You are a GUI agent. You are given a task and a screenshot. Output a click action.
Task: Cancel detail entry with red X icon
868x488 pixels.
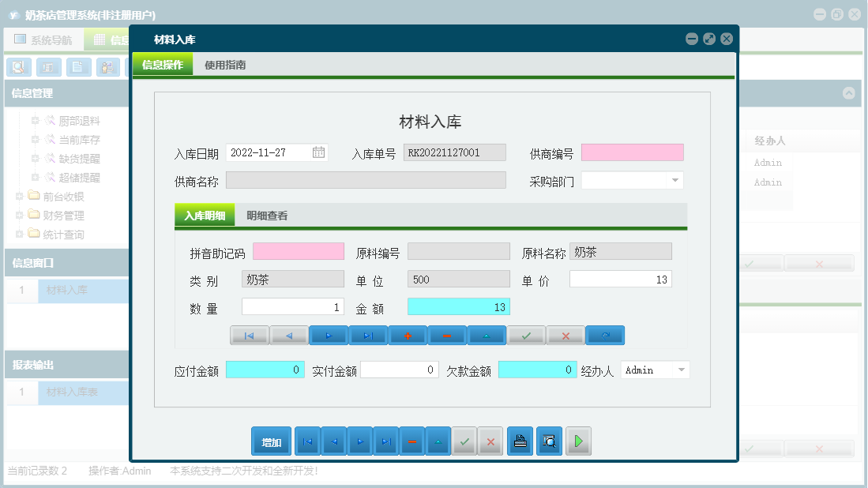(565, 335)
